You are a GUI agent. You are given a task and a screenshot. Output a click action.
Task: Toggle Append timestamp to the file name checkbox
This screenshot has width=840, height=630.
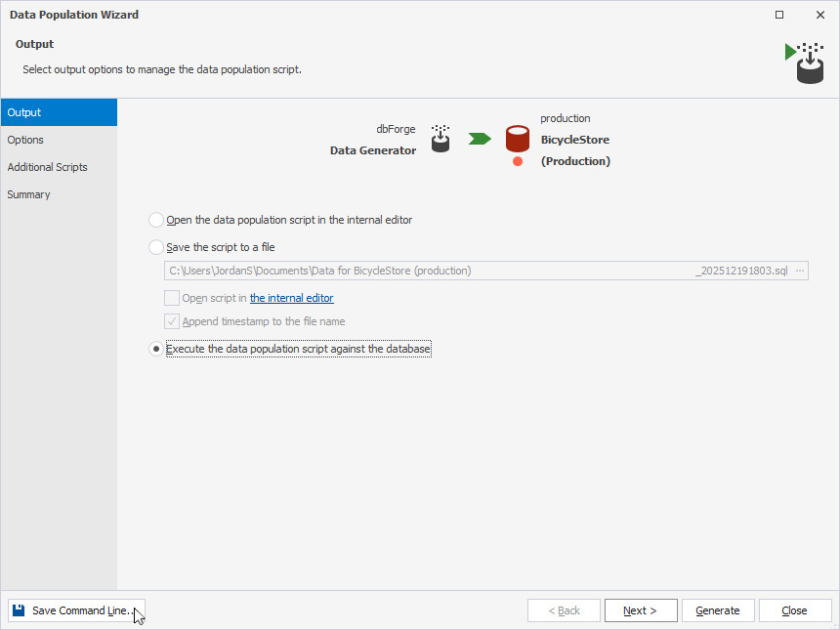[x=172, y=321]
